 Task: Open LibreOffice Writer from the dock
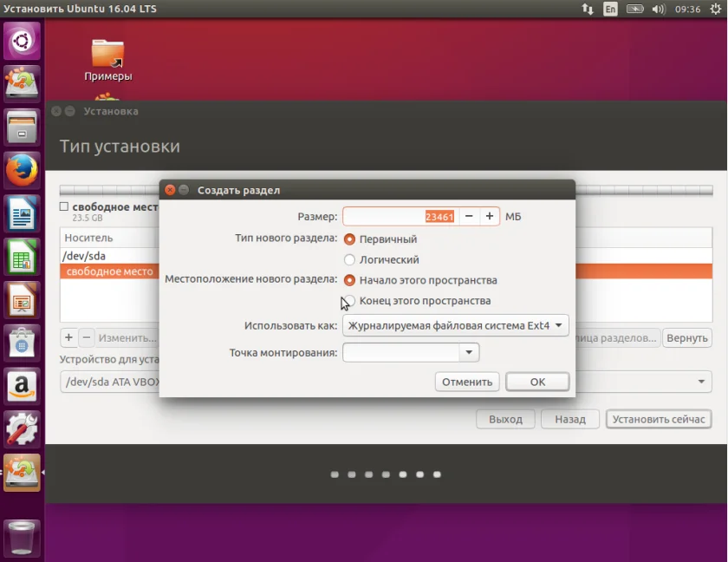(22, 213)
